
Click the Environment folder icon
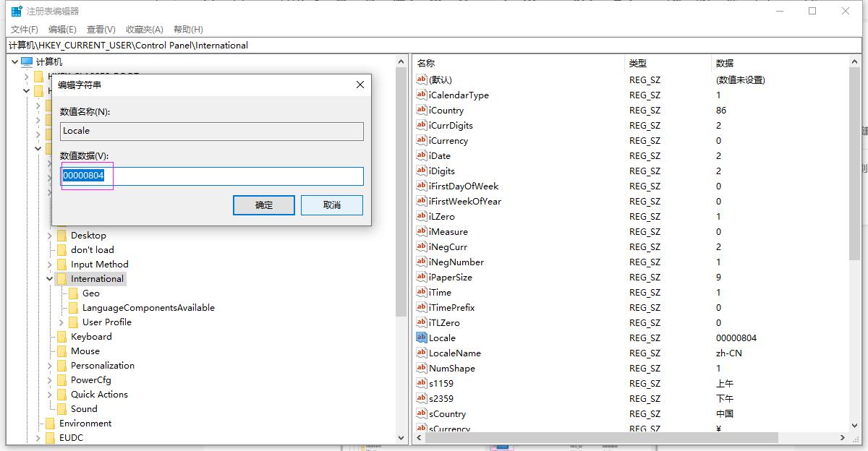(x=49, y=423)
